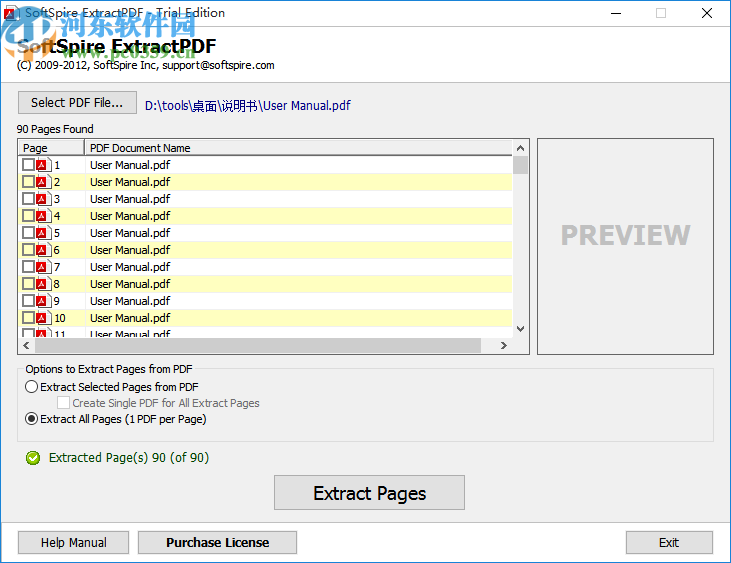Screen dimensions: 731x563
Task: Click the list's scroll up arrow
Action: click(x=520, y=148)
